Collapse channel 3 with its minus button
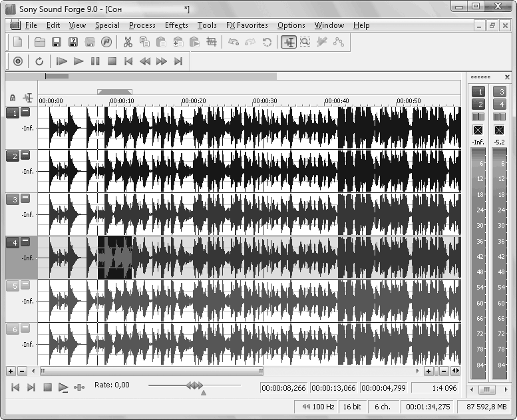This screenshot has height=420, width=517. tap(25, 198)
